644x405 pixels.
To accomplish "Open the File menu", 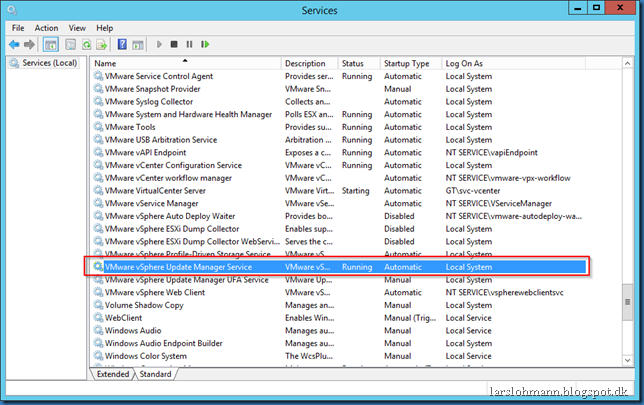I will [18, 28].
